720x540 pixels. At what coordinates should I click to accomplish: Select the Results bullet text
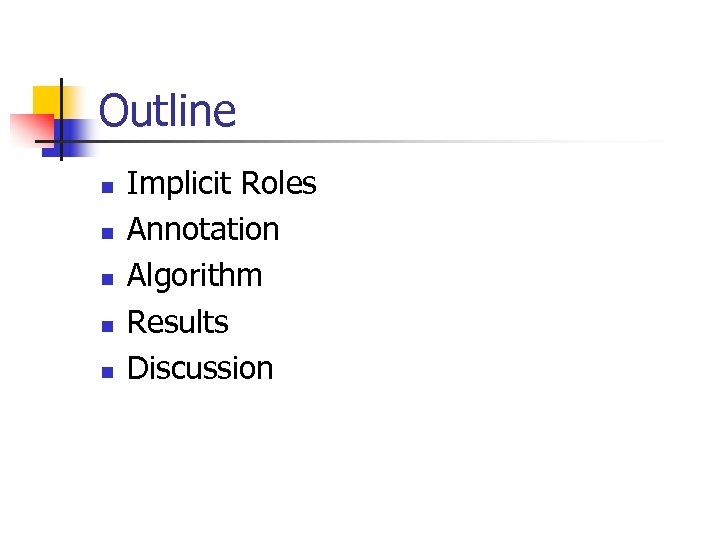click(x=177, y=322)
